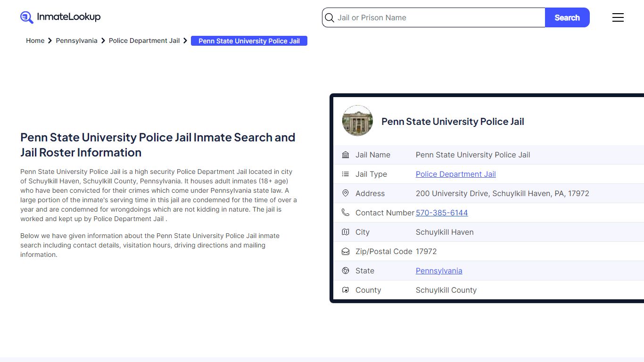Click the Contact Number phone icon
This screenshot has width=644, height=362.
click(346, 213)
